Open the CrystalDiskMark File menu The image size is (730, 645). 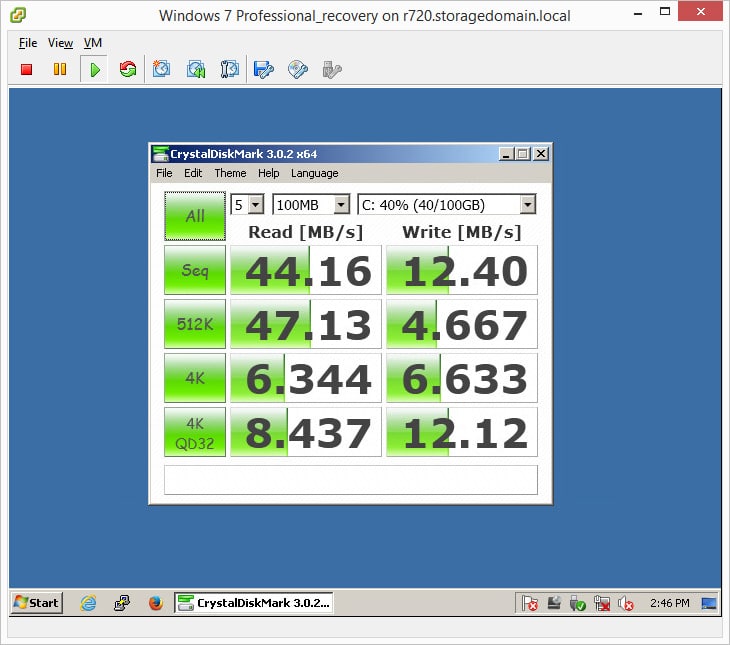(164, 173)
